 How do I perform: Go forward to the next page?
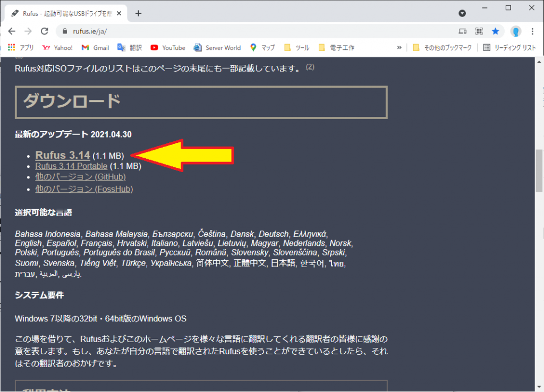pyautogui.click(x=28, y=31)
